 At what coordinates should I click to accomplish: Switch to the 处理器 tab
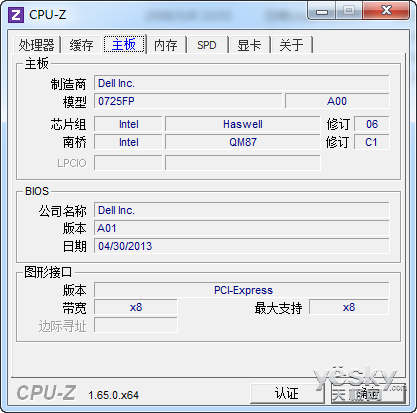click(37, 45)
